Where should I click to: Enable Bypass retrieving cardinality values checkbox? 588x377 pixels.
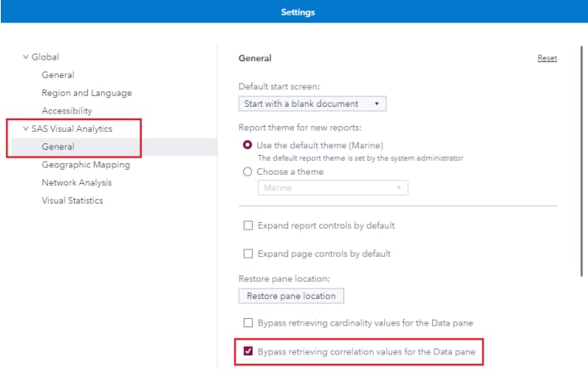247,322
